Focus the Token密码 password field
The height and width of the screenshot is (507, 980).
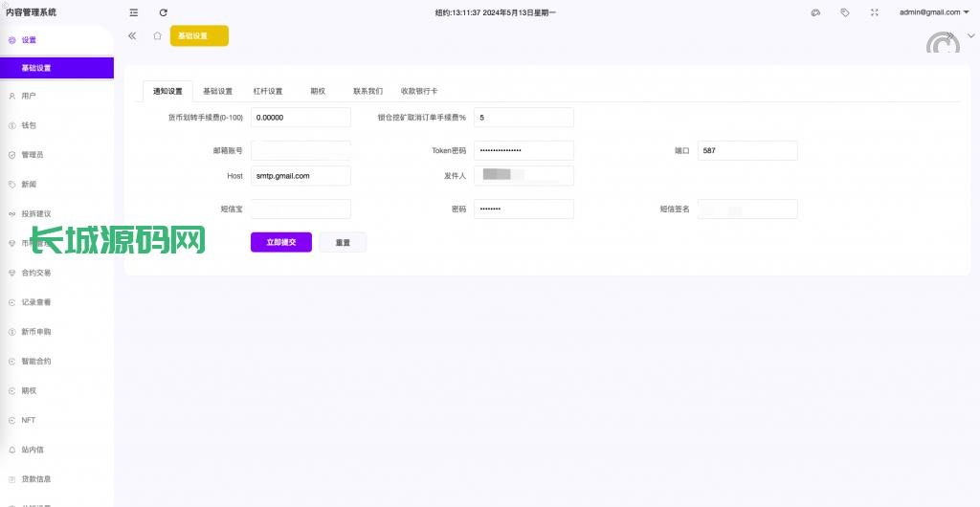523,150
